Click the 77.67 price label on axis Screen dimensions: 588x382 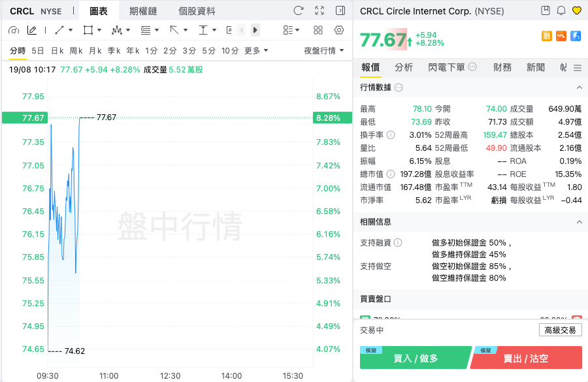[x=25, y=118]
